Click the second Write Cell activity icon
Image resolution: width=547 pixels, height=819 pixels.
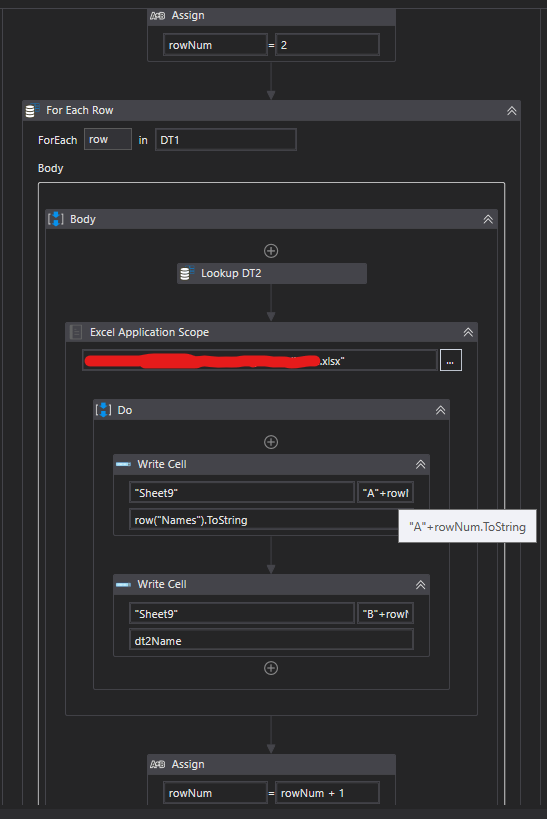pyautogui.click(x=123, y=584)
